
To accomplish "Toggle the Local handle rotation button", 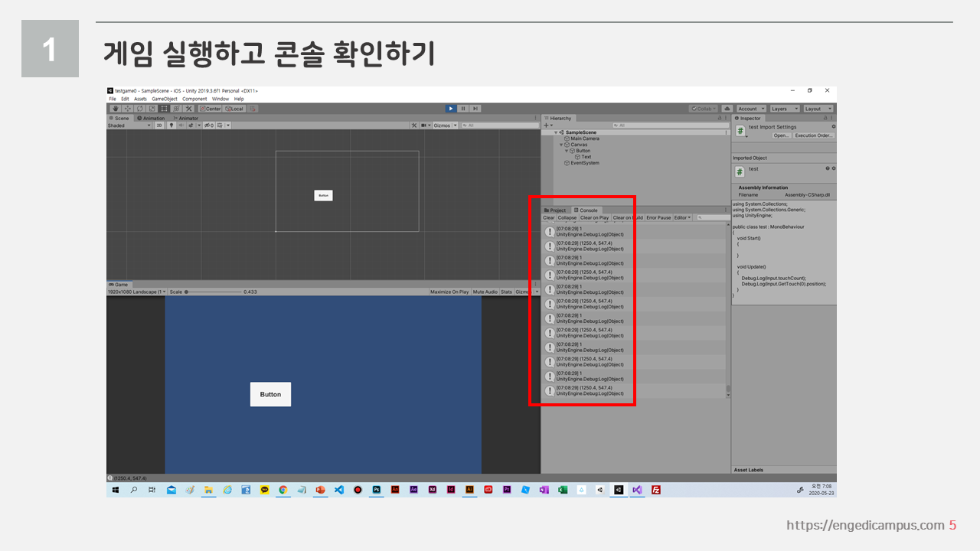I will 234,109.
